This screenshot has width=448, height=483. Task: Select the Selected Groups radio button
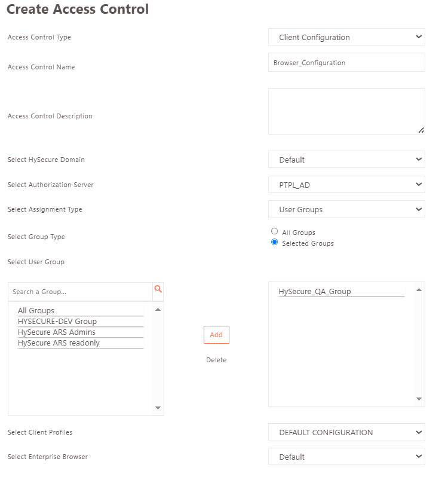[274, 242]
